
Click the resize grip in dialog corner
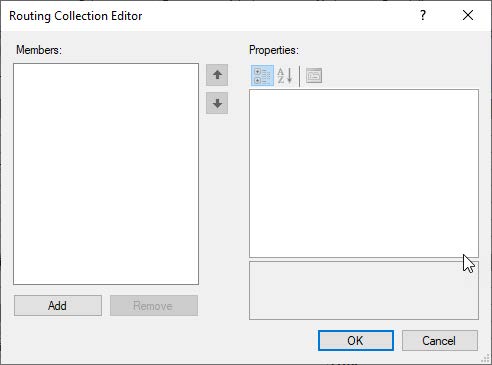click(x=485, y=358)
